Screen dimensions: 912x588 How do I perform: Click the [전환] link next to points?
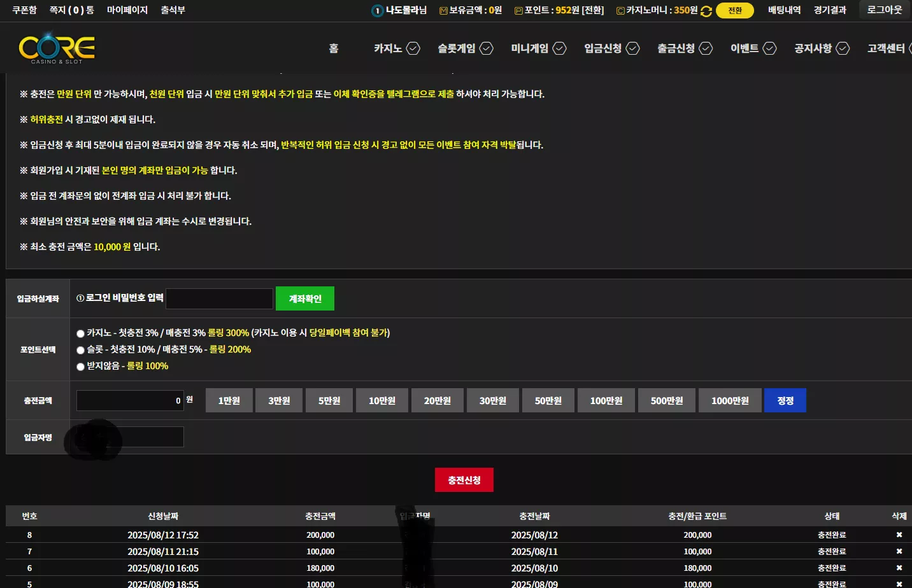(x=593, y=10)
